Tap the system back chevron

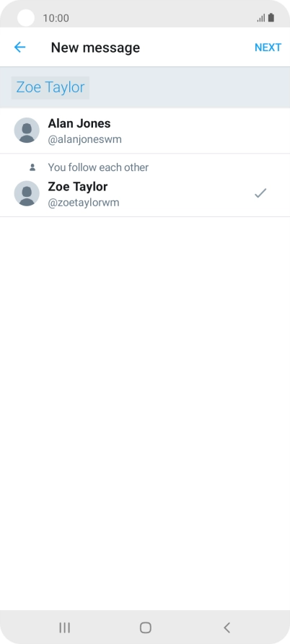point(227,627)
